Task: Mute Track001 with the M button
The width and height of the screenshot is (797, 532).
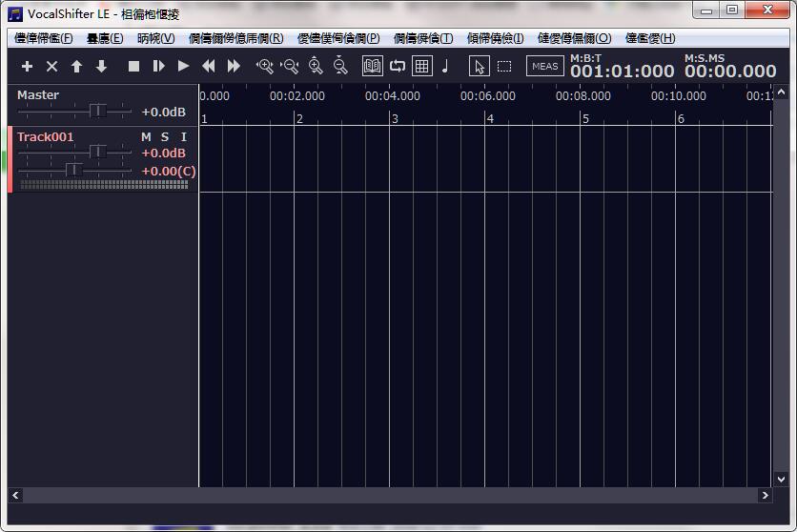Action: tap(146, 137)
